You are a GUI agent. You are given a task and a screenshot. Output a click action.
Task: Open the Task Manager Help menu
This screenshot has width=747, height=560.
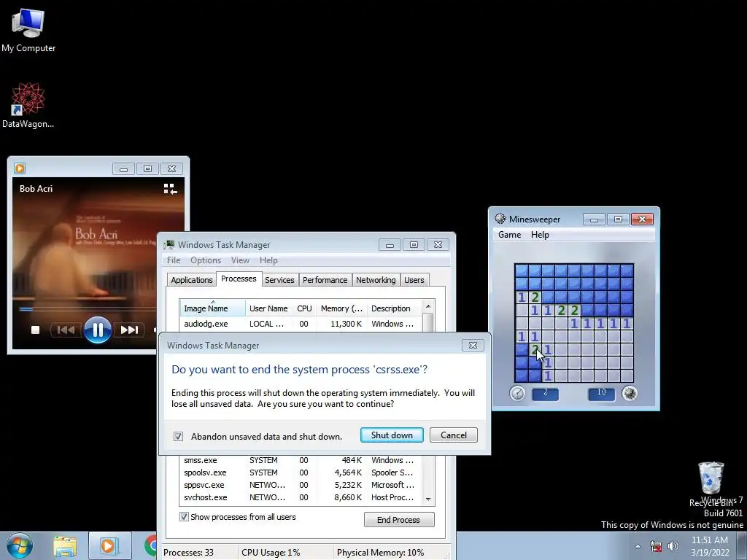tap(268, 260)
